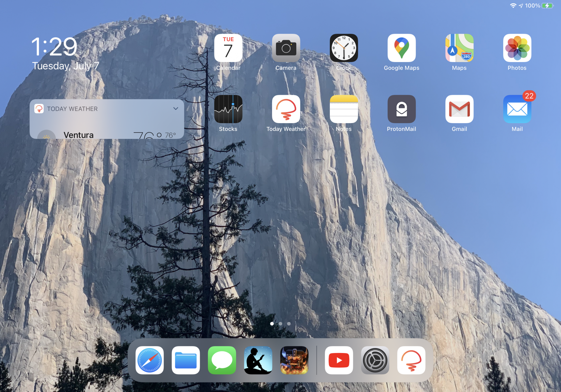Open the Gmail app

[459, 109]
